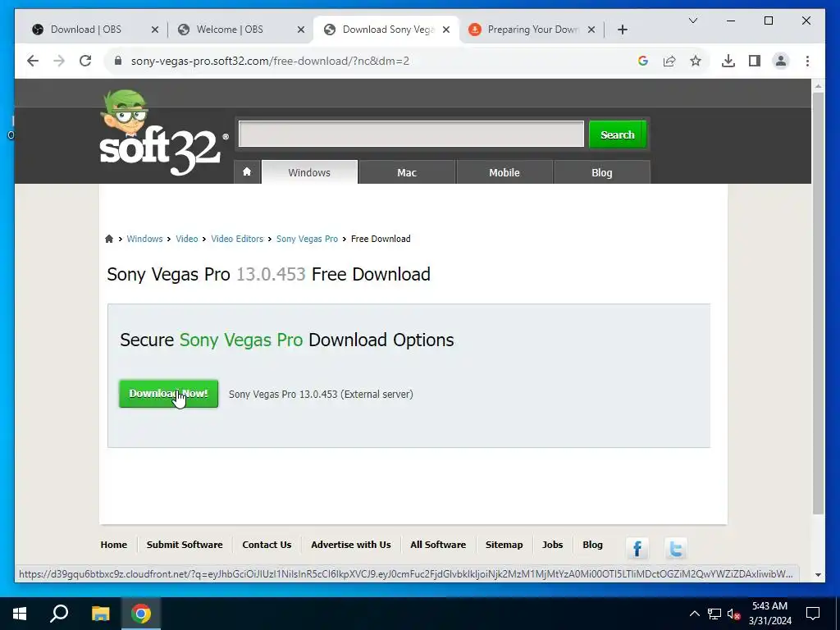Select the Mobile nav tab
The width and height of the screenshot is (840, 630).
tap(504, 172)
